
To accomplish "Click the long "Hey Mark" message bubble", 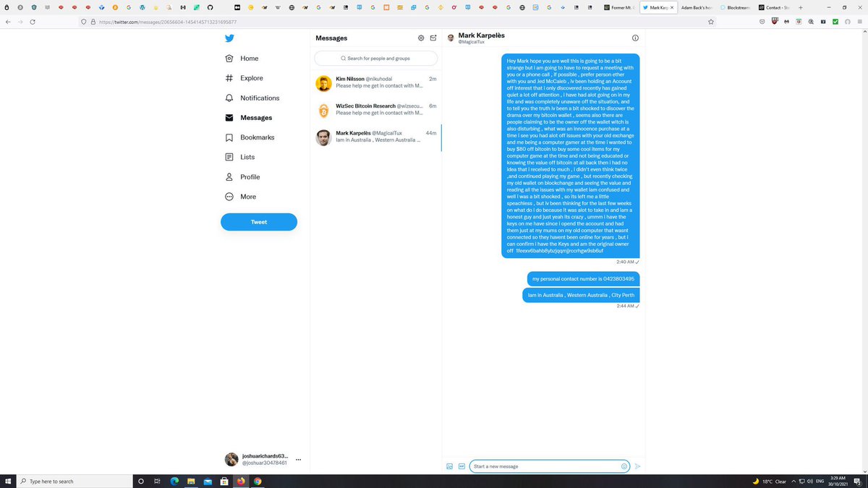I will pos(571,155).
